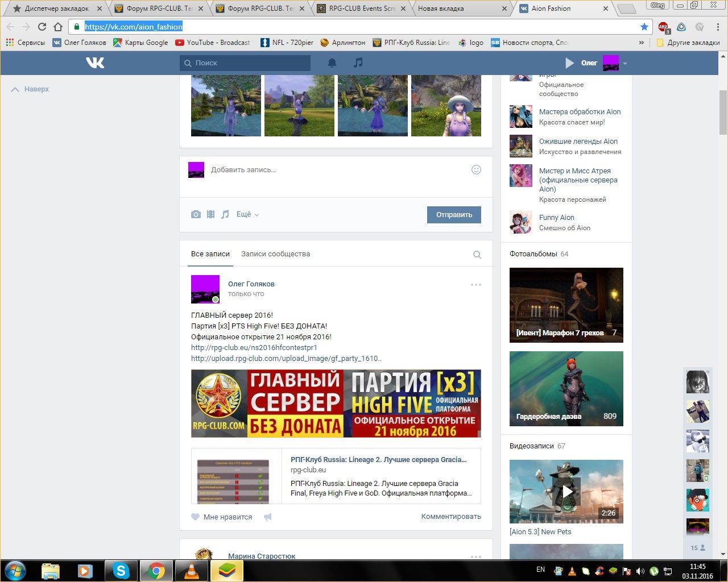Attach a photo via camera icon
Screen dimensions: 728x582
(196, 214)
